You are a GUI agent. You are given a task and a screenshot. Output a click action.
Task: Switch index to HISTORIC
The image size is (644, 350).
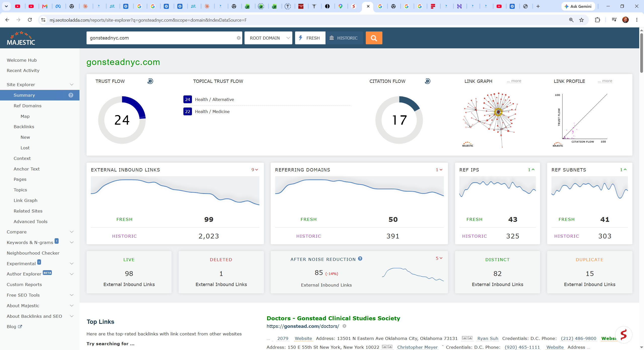point(344,38)
